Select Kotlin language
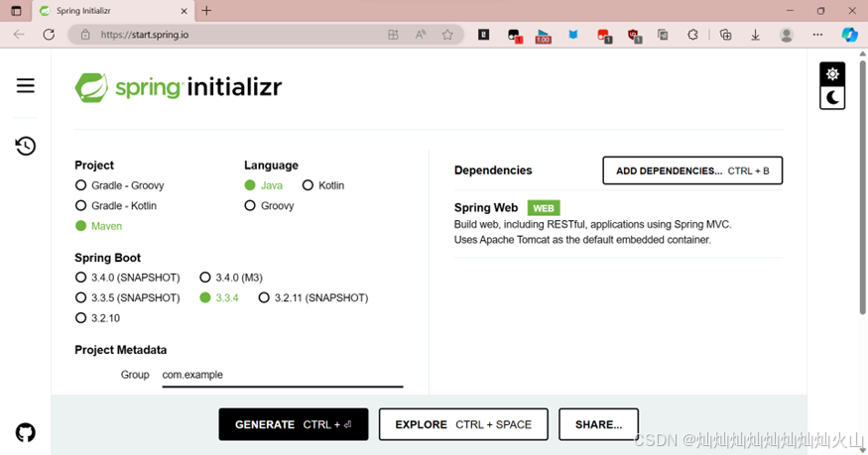 tap(323, 185)
